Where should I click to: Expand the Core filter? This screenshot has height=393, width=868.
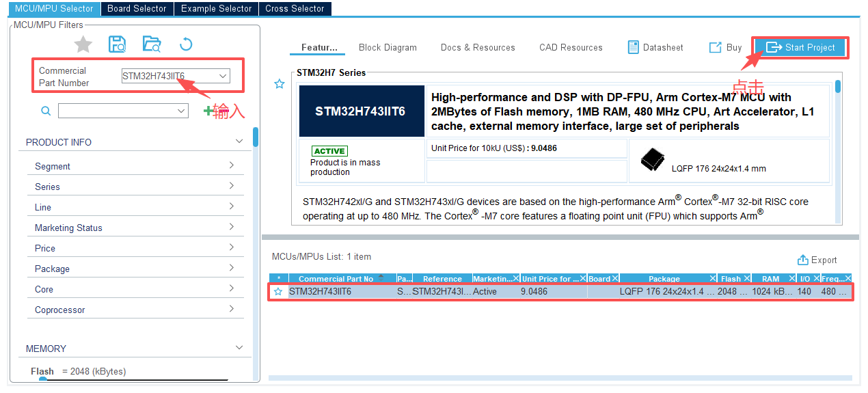click(232, 288)
